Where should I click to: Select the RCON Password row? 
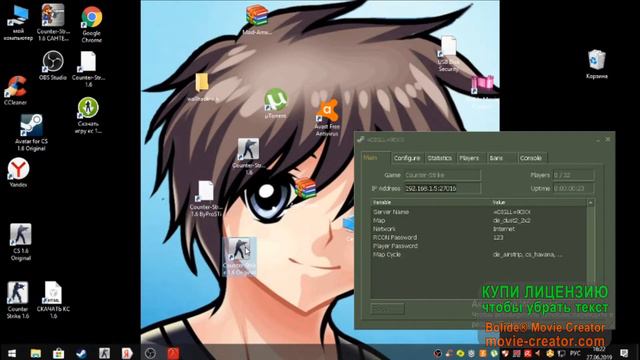pyautogui.click(x=479, y=238)
